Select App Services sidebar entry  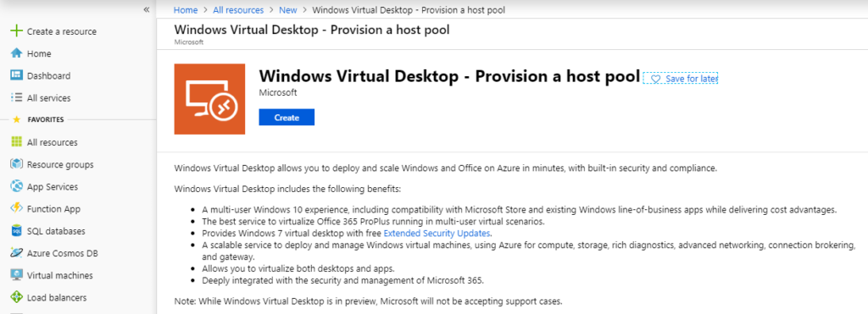click(x=52, y=186)
